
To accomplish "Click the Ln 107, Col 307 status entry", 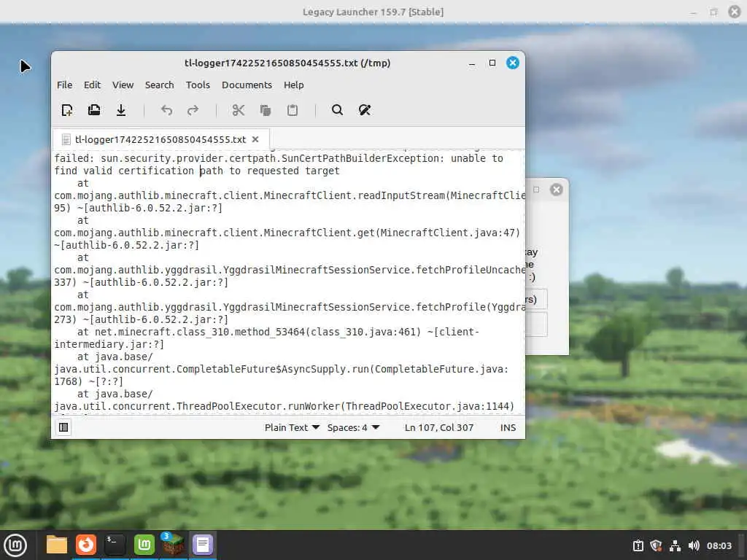I will [x=439, y=427].
